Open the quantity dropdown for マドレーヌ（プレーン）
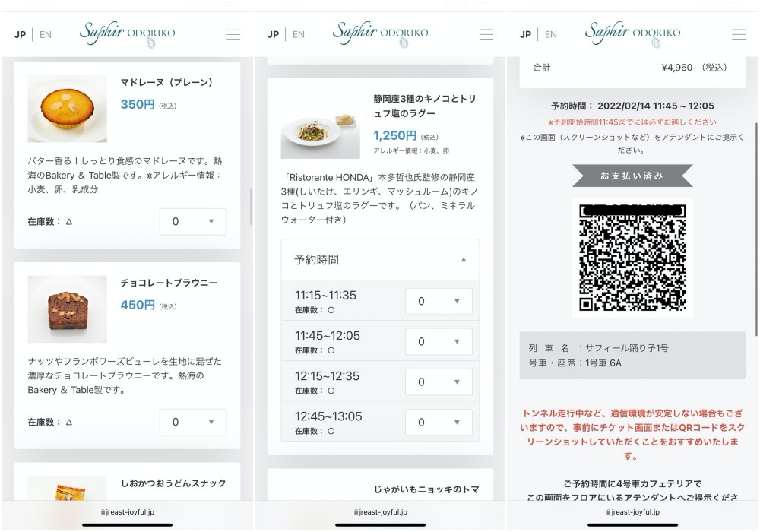 tap(192, 222)
